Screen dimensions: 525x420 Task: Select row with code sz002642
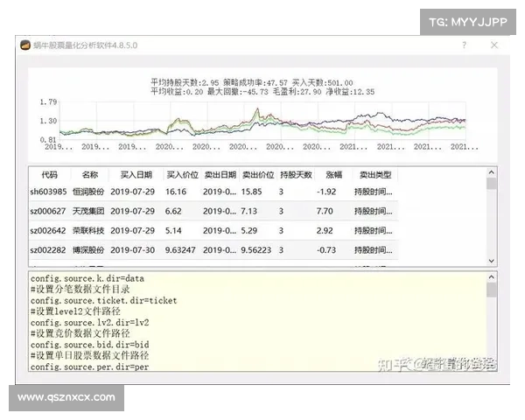[x=213, y=231]
